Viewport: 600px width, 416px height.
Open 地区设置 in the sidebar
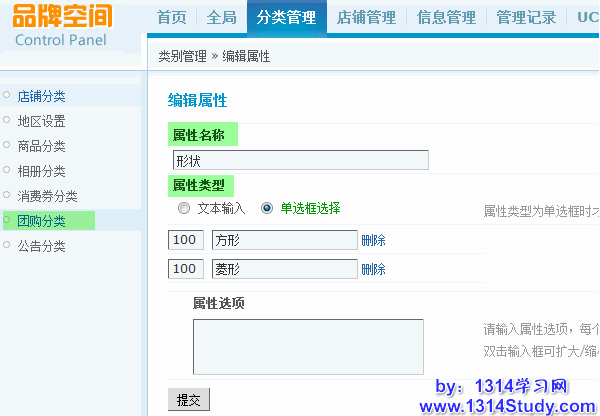pyautogui.click(x=41, y=121)
